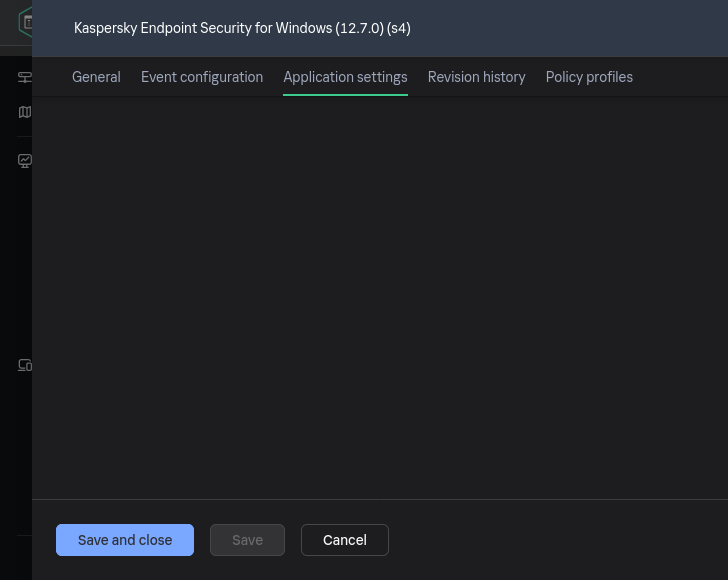Open the Event configuration tab
The width and height of the screenshot is (728, 580).
coord(202,77)
